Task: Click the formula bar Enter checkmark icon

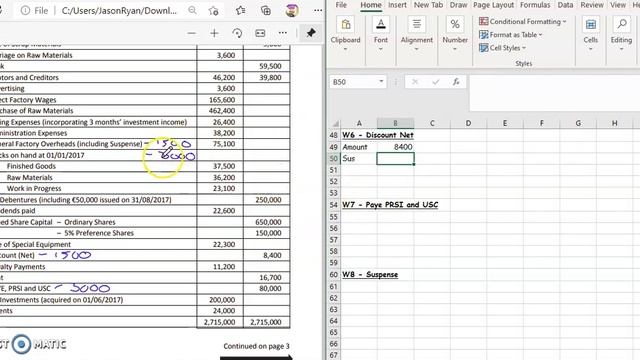Action: pos(436,82)
